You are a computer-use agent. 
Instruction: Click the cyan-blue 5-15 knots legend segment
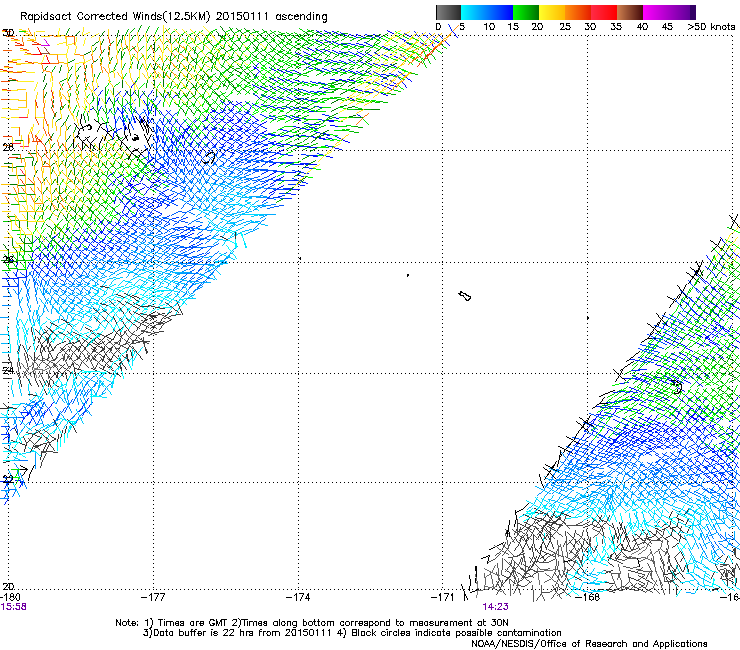tap(487, 12)
